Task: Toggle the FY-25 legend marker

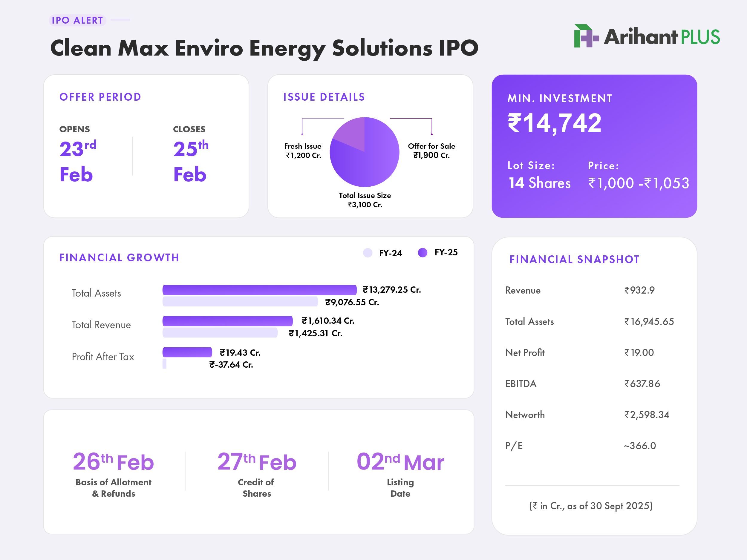Action: 423,252
